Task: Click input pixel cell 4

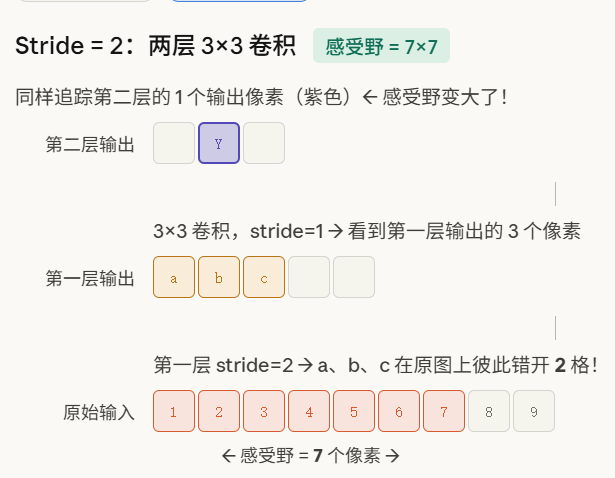Action: (x=309, y=411)
